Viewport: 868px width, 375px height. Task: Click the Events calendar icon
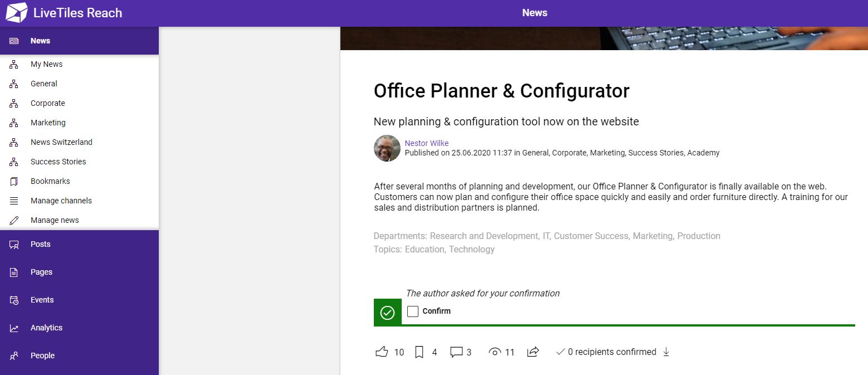click(x=14, y=300)
